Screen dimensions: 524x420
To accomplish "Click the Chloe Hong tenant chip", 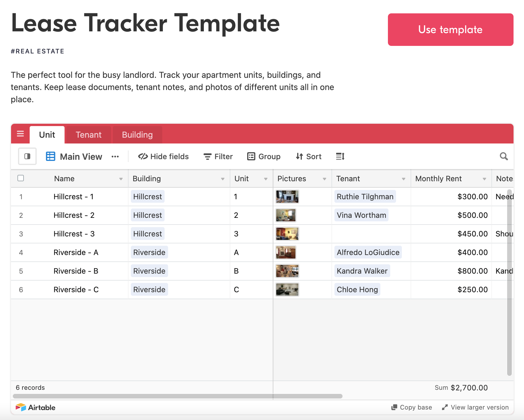I will pyautogui.click(x=357, y=290).
